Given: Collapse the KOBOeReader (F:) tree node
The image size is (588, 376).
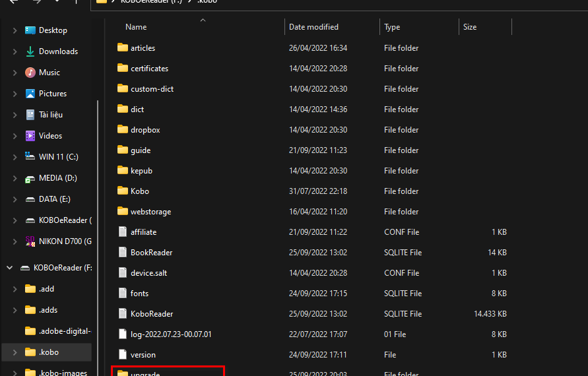Looking at the screenshot, I should point(10,268).
